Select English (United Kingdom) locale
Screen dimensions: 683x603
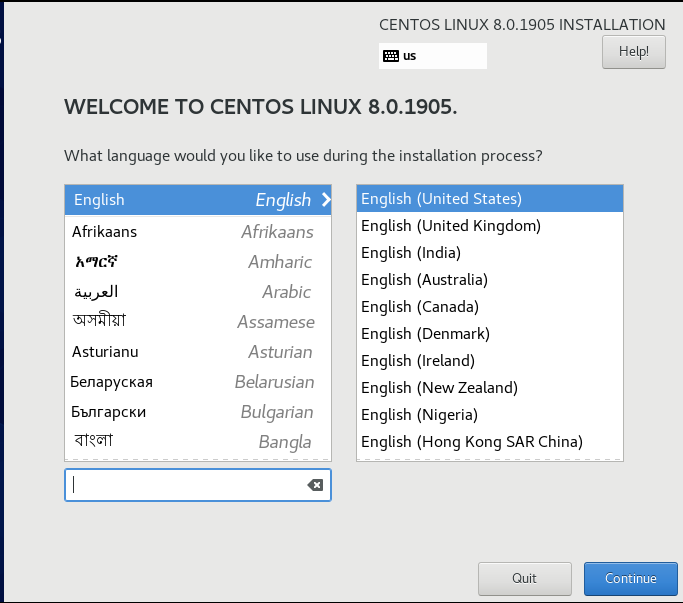tap(490, 226)
